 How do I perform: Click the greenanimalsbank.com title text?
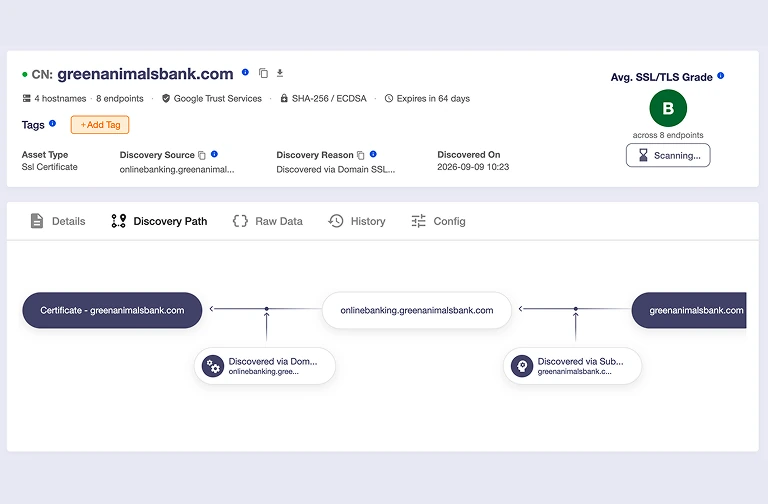(145, 74)
